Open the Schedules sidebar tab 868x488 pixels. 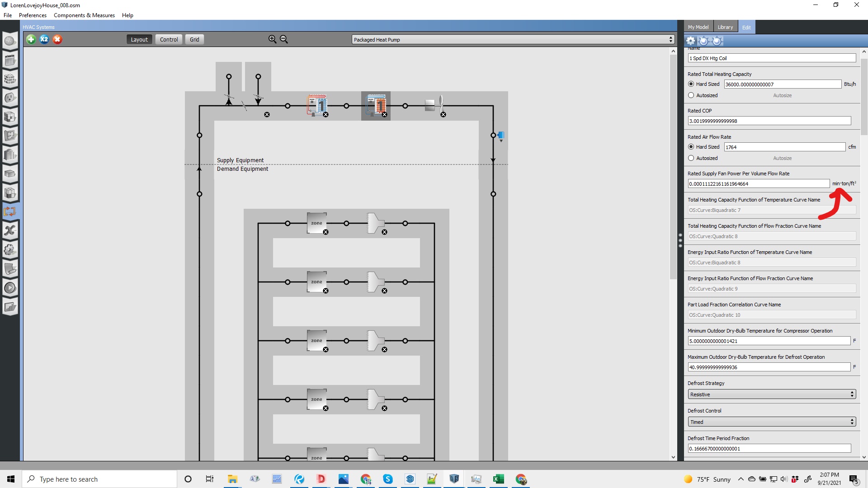tap(10, 60)
